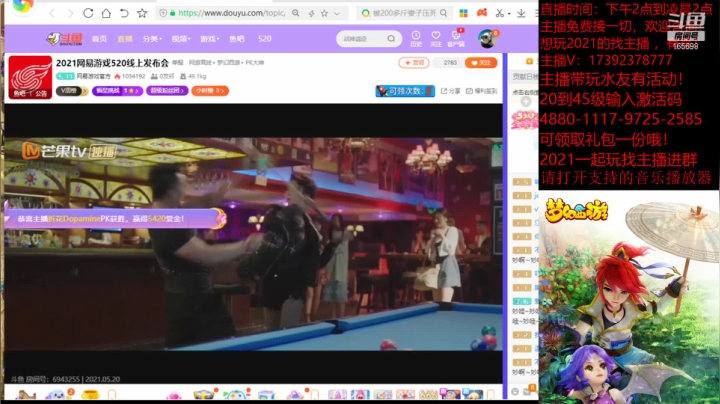This screenshot has height=404, width=720.
Task: Open the V图鉴 badge button
Action: click(71, 91)
